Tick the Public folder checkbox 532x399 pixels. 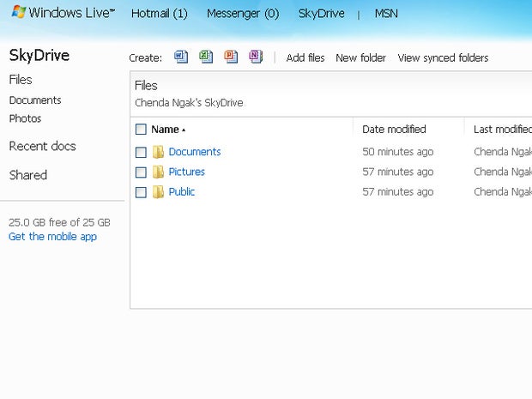(141, 192)
